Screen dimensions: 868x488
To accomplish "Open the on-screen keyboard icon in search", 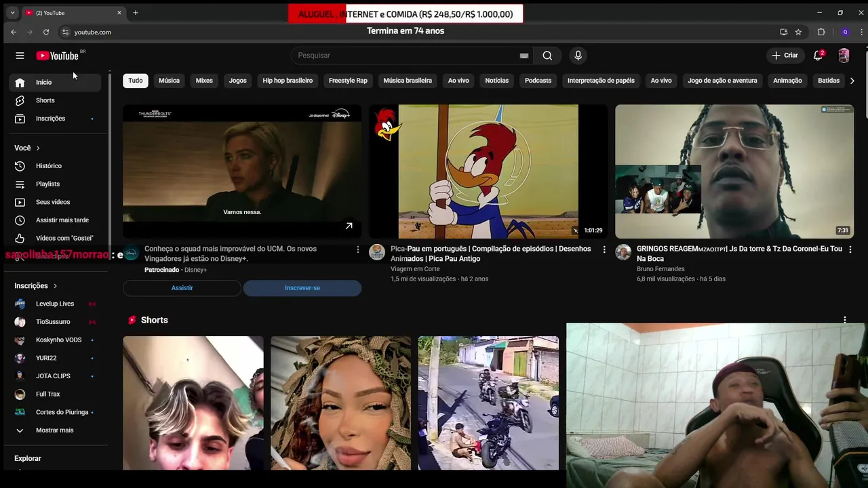I will (x=524, y=56).
